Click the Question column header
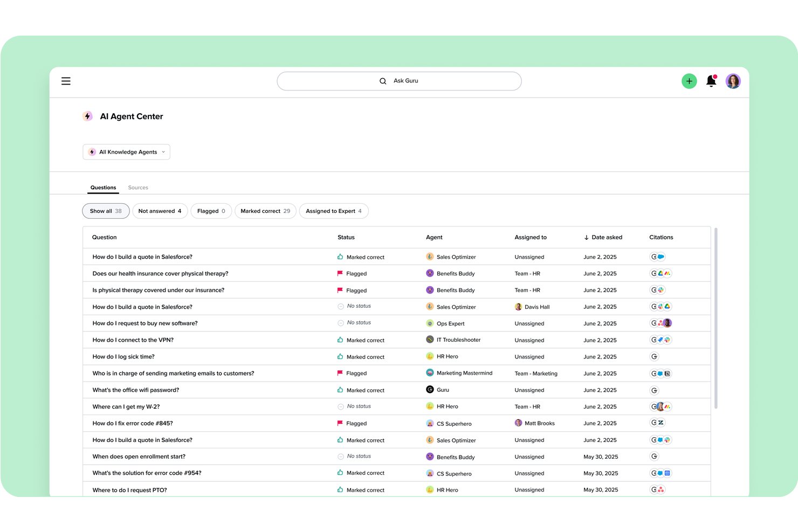Viewport: 798px width, 532px height. pyautogui.click(x=104, y=237)
